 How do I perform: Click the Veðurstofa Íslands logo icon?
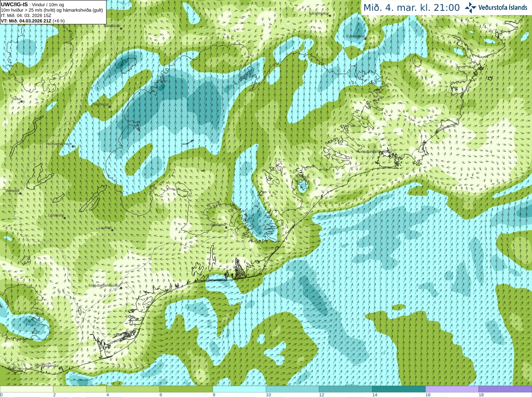[x=470, y=7]
